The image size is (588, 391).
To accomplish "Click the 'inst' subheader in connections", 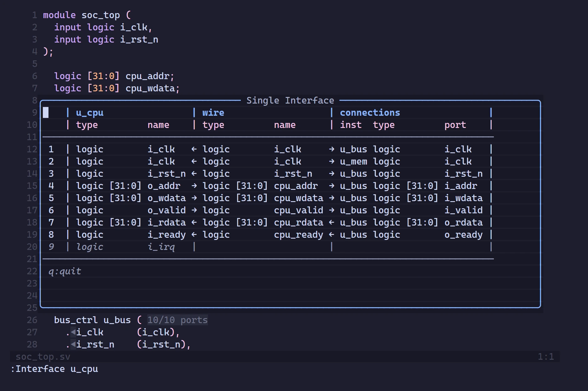I will coord(351,125).
